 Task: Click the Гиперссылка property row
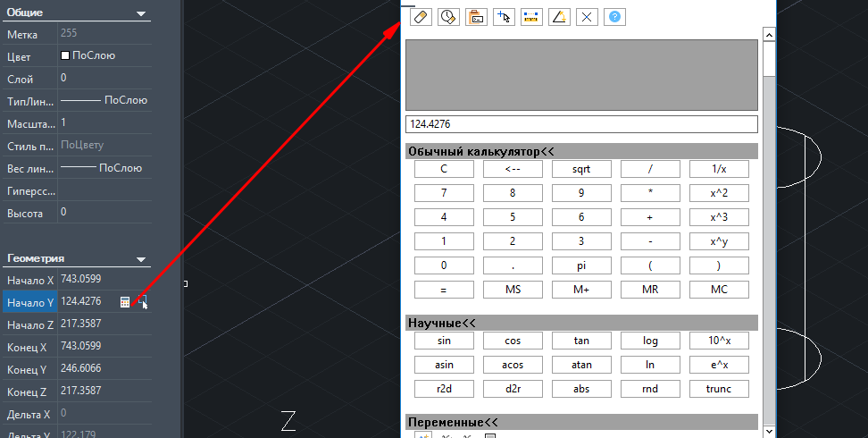tap(77, 191)
